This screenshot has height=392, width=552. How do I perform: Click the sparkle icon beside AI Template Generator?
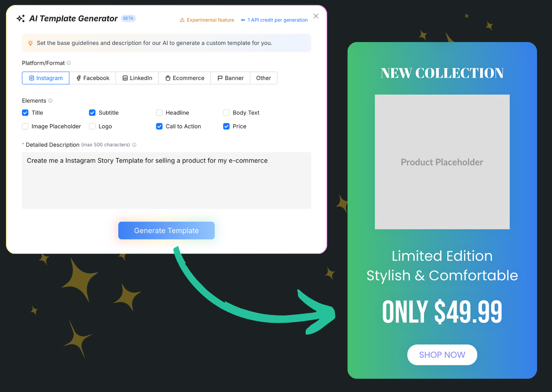pyautogui.click(x=21, y=19)
